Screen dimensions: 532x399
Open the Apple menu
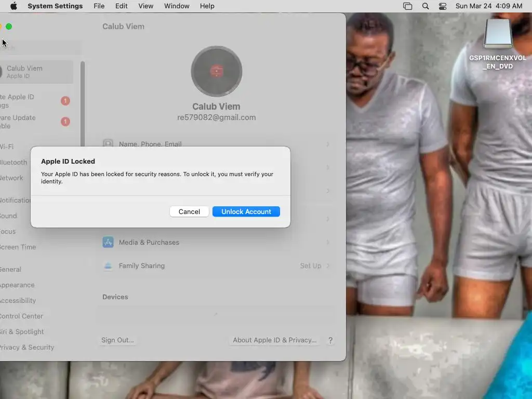point(14,6)
